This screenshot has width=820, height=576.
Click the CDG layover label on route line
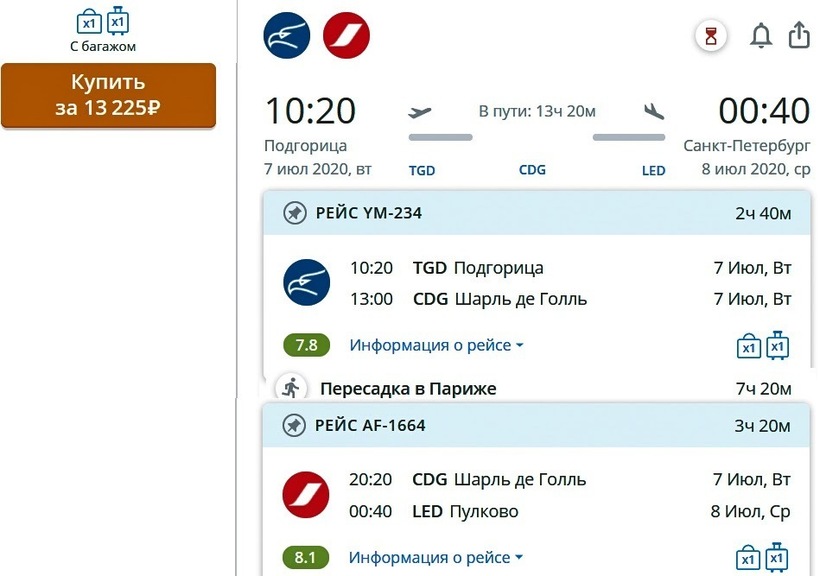(532, 170)
